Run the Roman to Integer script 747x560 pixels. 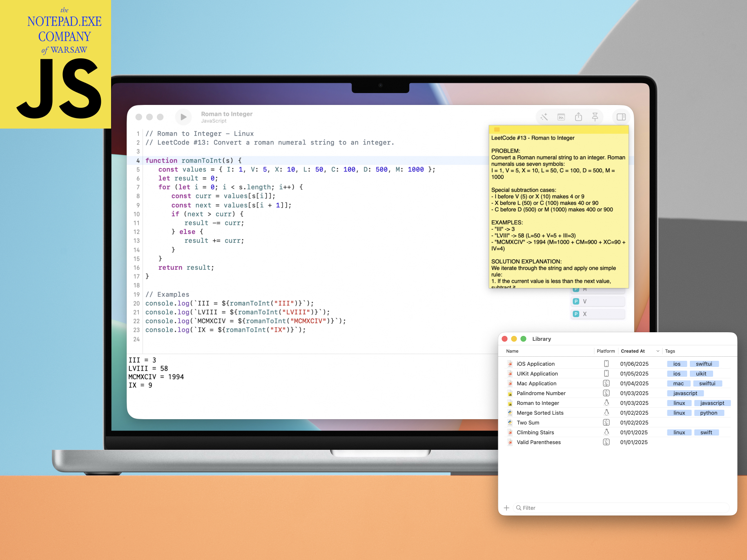coord(183,117)
